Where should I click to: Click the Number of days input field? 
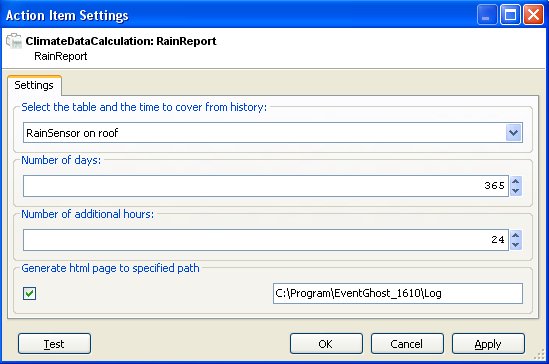(266, 186)
